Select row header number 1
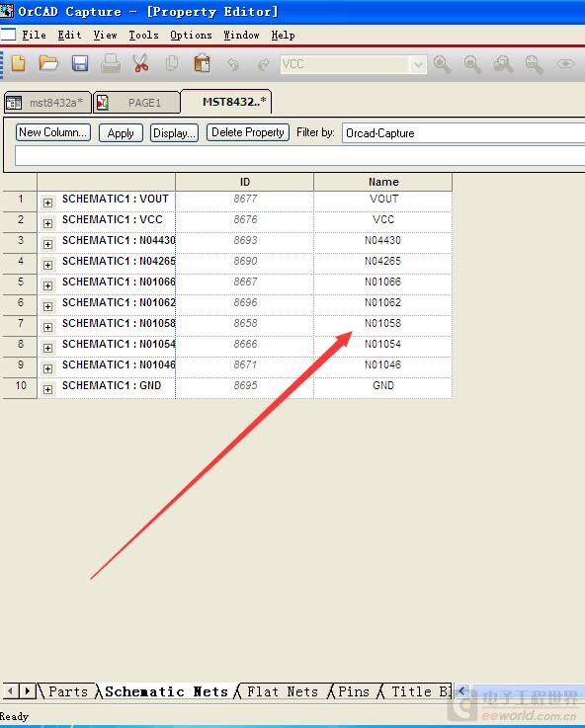 coord(20,202)
